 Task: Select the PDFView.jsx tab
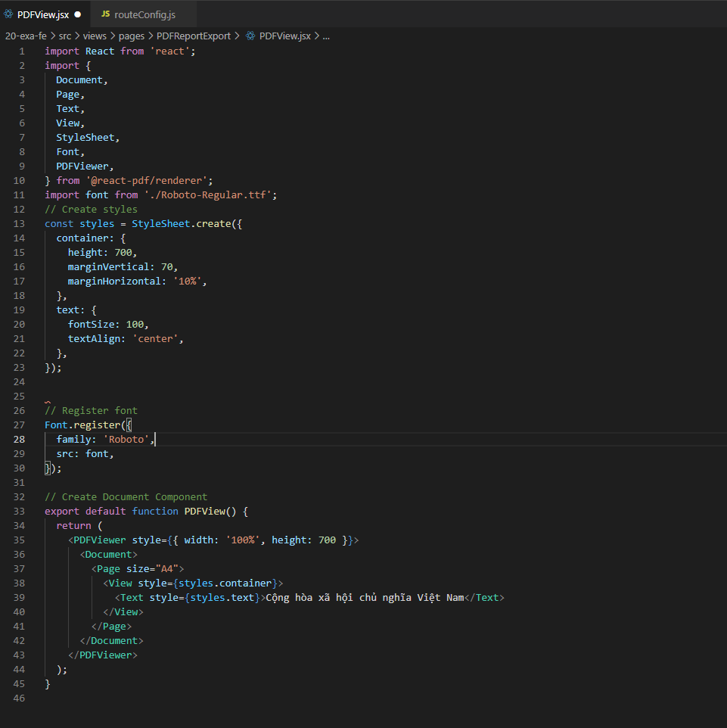point(42,14)
